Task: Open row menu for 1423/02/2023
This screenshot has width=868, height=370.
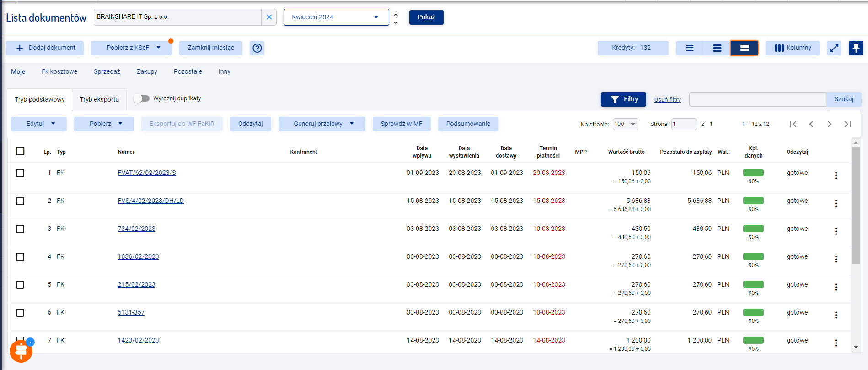Action: click(836, 343)
